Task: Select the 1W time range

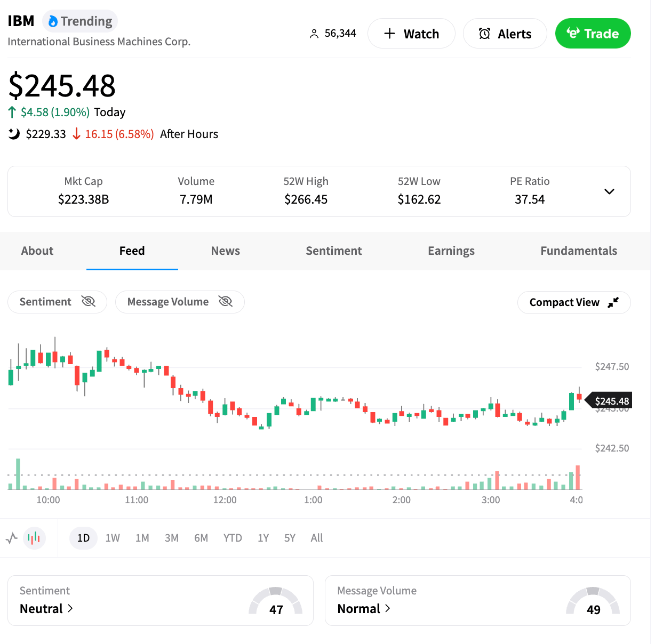Action: coord(113,538)
